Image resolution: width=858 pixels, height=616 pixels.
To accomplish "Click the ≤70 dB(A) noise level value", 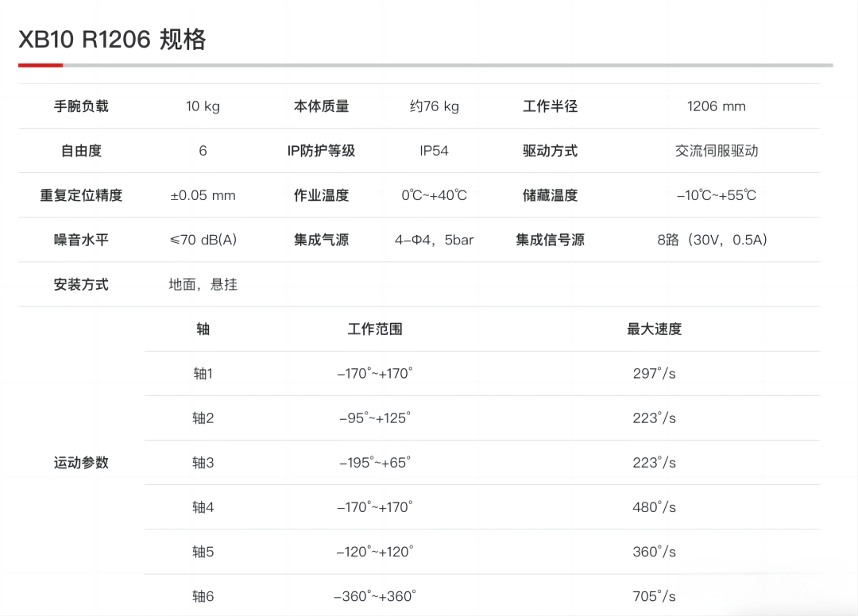I will [x=203, y=240].
